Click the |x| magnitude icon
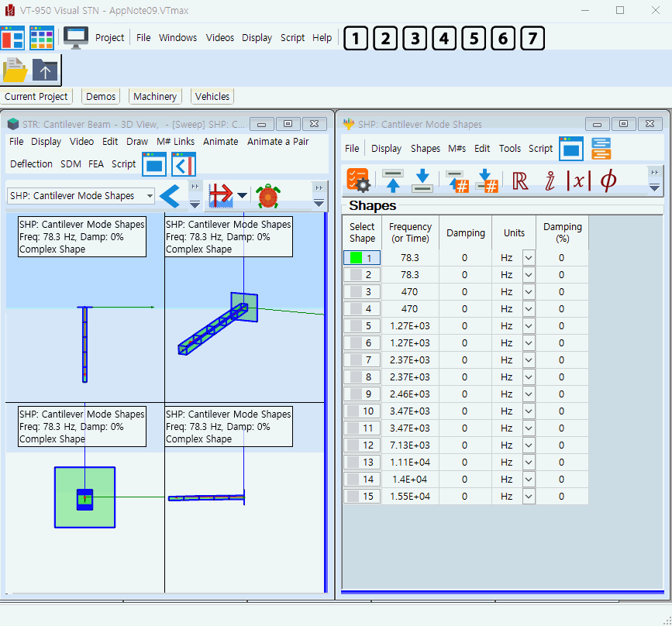 578,181
